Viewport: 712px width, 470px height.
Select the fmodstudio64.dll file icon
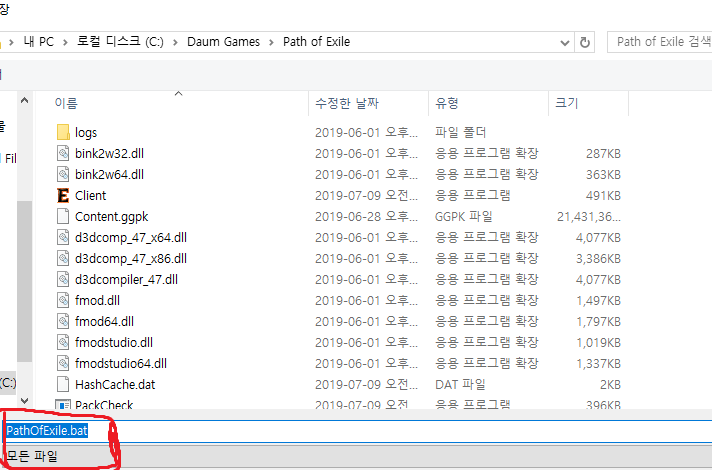point(63,363)
